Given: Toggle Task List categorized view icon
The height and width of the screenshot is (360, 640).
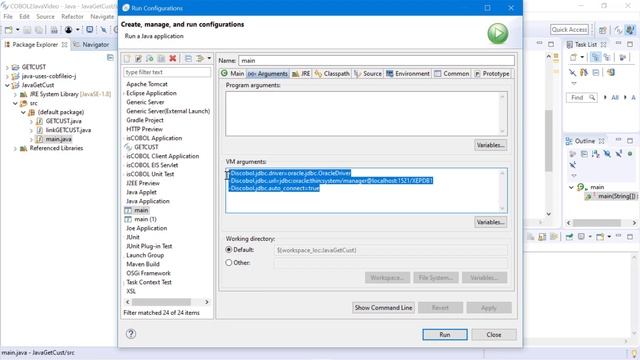Looking at the screenshot, I should (x=596, y=58).
